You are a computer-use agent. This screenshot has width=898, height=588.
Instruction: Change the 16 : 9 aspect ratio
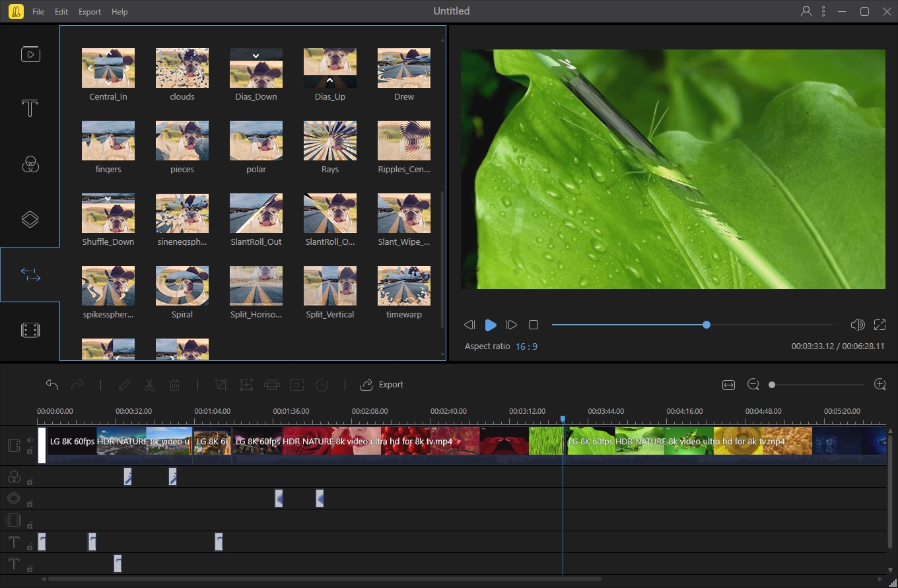click(526, 346)
